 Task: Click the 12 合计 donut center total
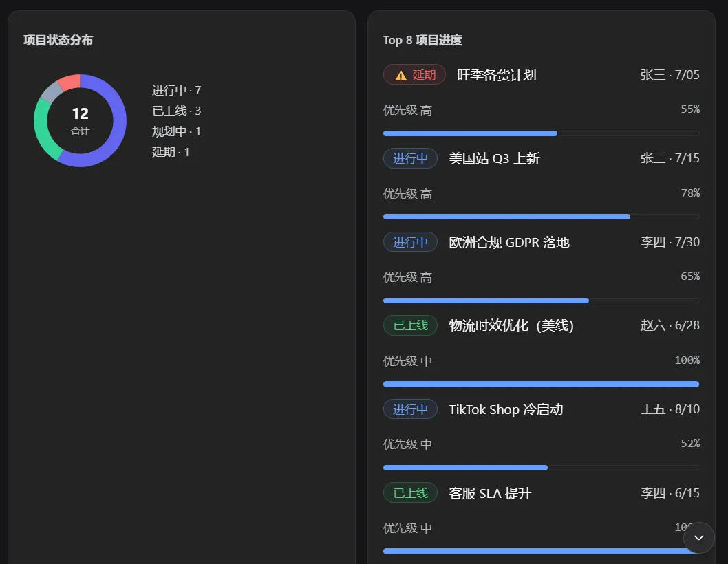tap(80, 120)
